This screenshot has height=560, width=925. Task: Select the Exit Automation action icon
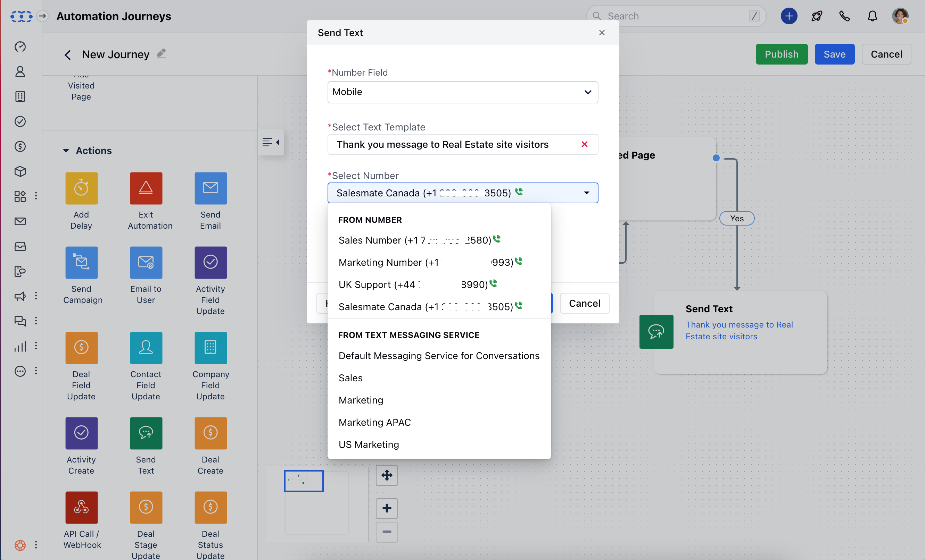[x=146, y=188]
